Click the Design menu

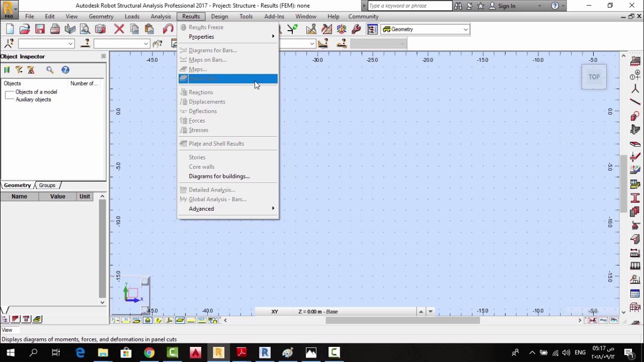point(219,17)
